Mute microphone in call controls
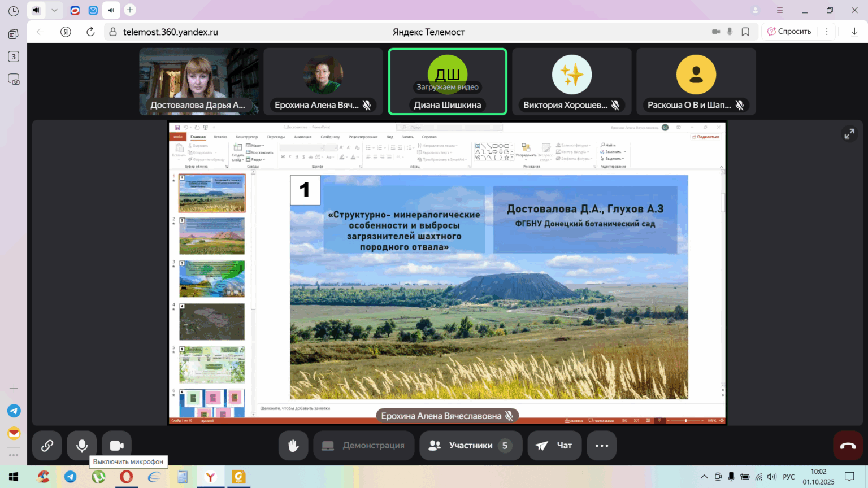The width and height of the screenshot is (868, 488). (82, 446)
